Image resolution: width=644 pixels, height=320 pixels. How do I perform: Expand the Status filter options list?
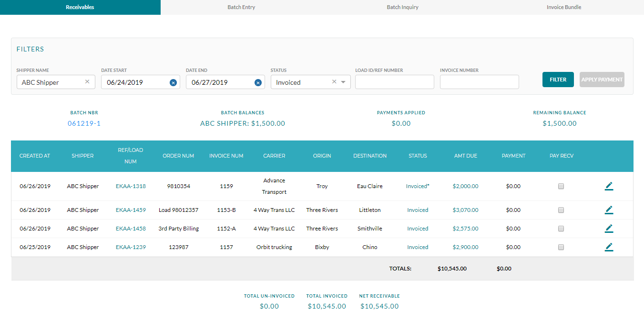[x=343, y=82]
